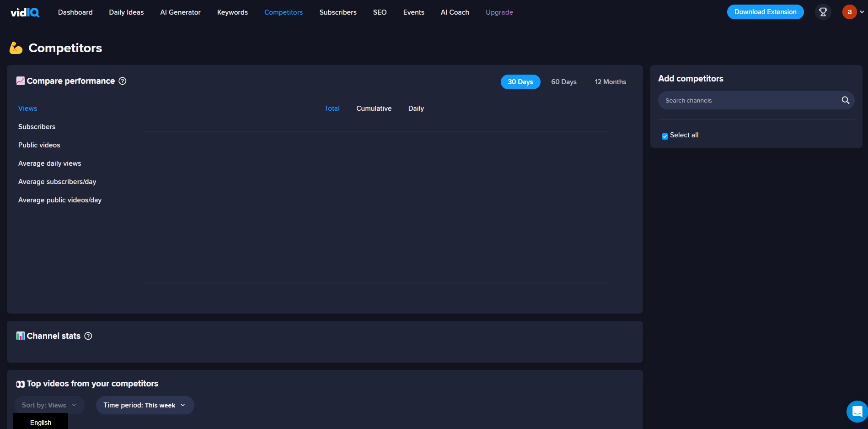Screen dimensions: 868x429
Task: Open the Time period dropdown
Action: 145,405
